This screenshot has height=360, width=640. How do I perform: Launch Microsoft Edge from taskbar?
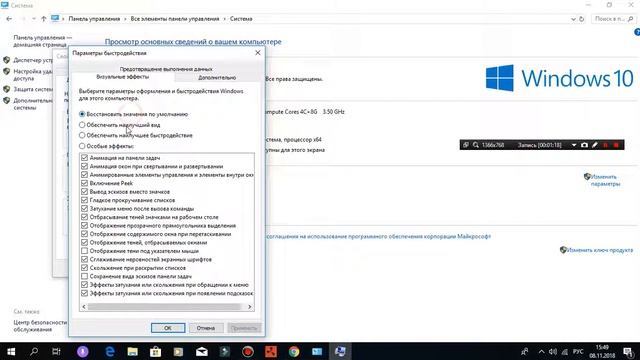110,351
